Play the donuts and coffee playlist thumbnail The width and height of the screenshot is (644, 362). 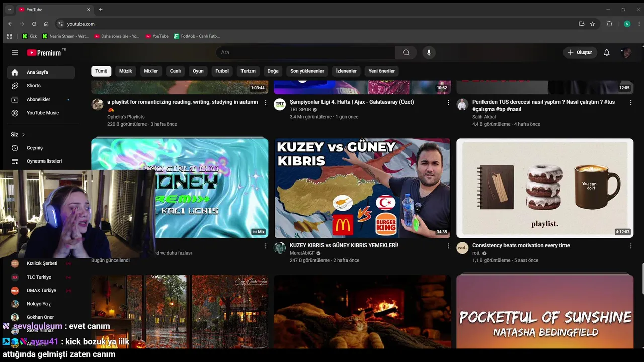[545, 188]
